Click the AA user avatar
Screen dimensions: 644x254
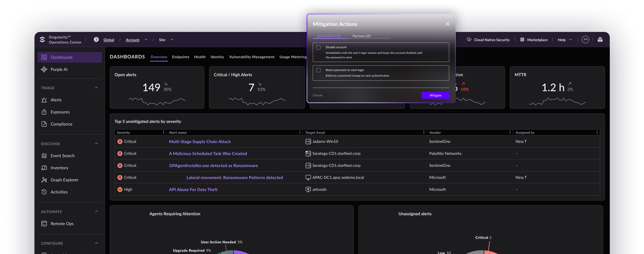pyautogui.click(x=585, y=40)
